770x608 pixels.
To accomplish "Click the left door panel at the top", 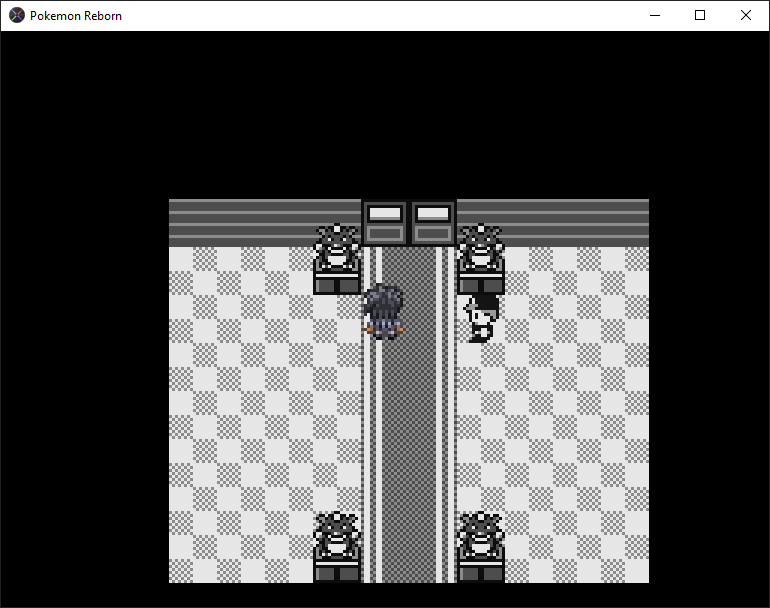I will (385, 222).
